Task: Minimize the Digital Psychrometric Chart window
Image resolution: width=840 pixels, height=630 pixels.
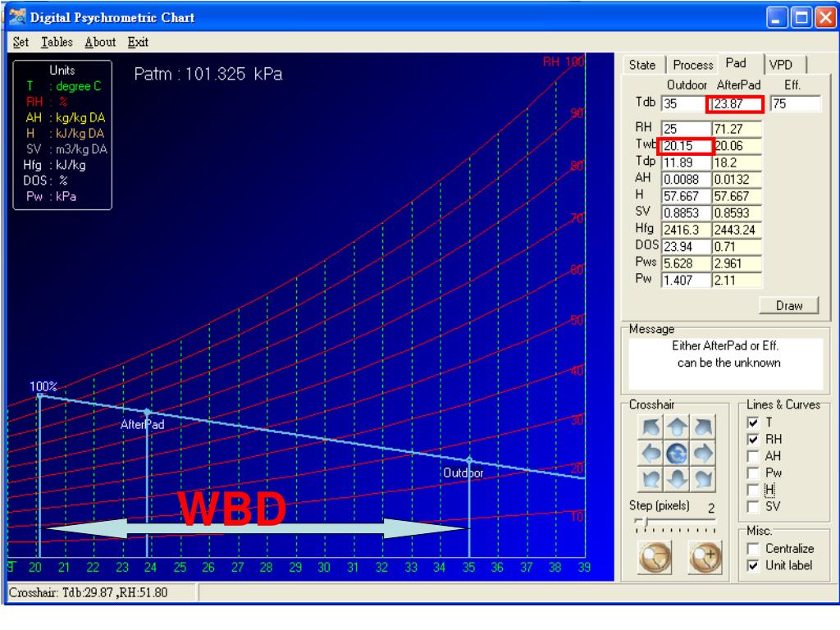Action: click(777, 18)
